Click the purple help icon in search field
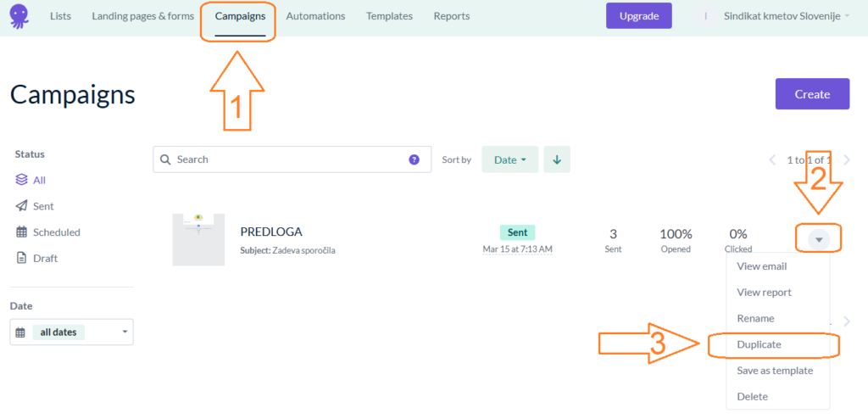This screenshot has height=419, width=868. 414,159
